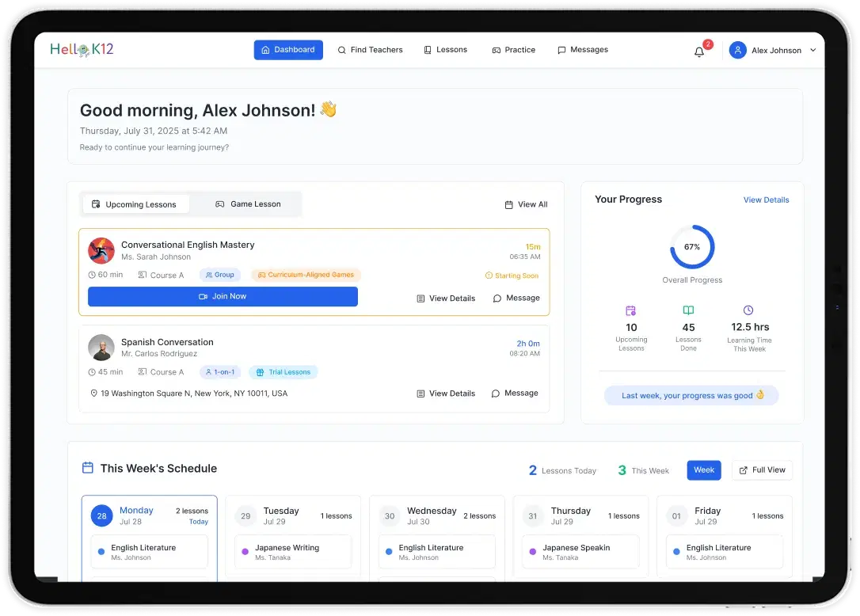Click the Trial Lessons tag
The image size is (860, 616).
coord(283,372)
